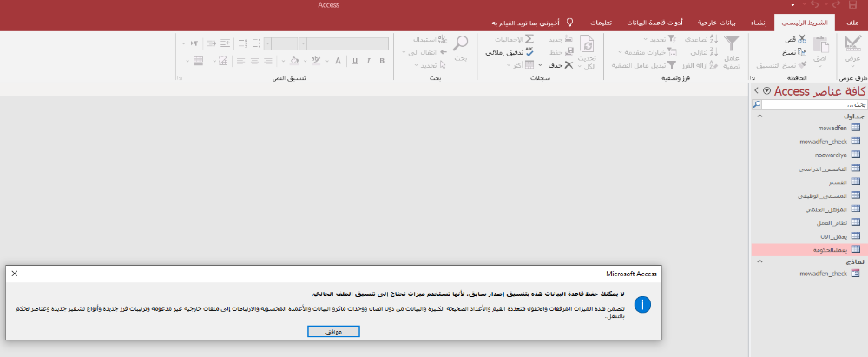Viewport: 868px width, 357px height.
Task: Click increase indent icon
Action: point(212,43)
